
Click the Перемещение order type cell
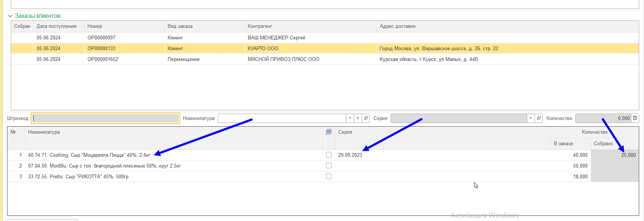coord(204,59)
